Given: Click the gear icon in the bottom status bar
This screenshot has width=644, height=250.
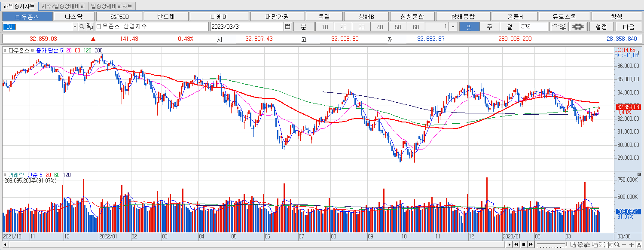Looking at the screenshot, I should coord(580,244).
